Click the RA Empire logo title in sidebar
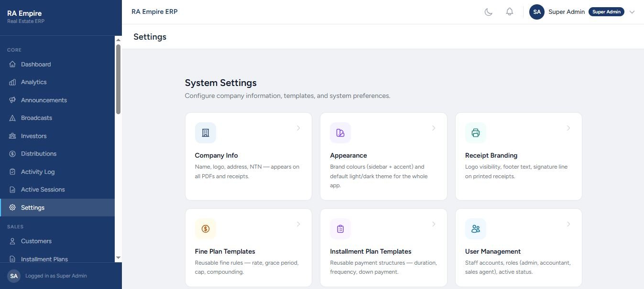644x289 pixels. (24, 13)
